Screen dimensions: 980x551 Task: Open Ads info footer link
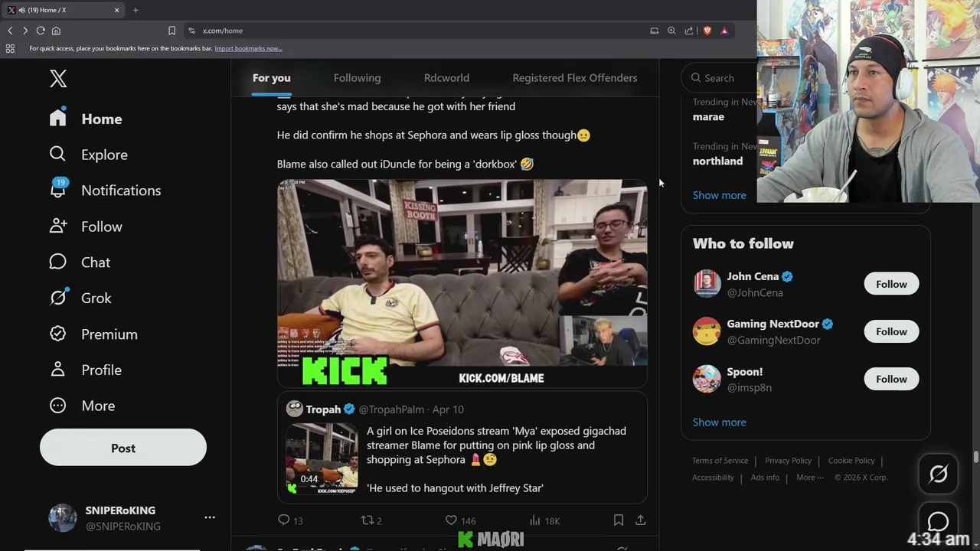pyautogui.click(x=765, y=478)
